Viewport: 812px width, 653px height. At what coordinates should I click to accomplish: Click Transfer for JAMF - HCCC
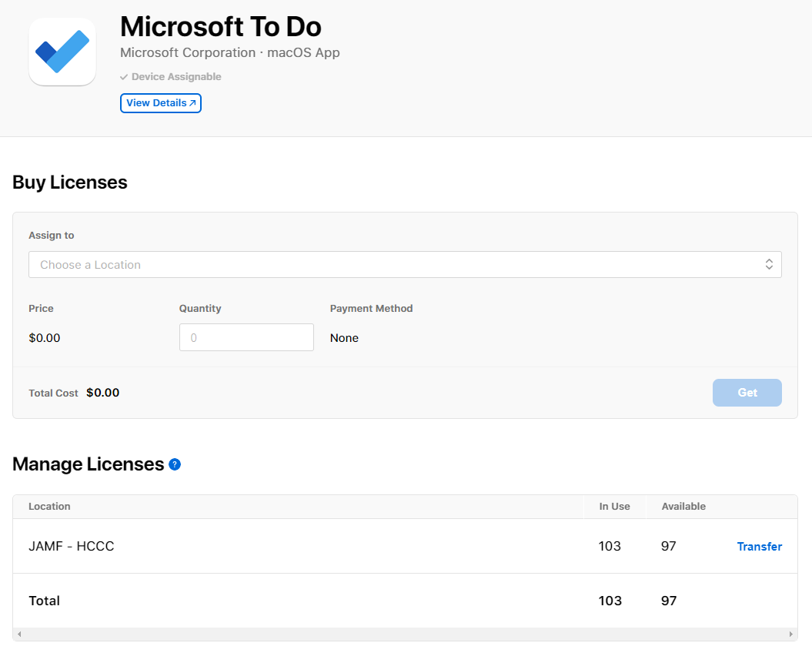(x=759, y=546)
